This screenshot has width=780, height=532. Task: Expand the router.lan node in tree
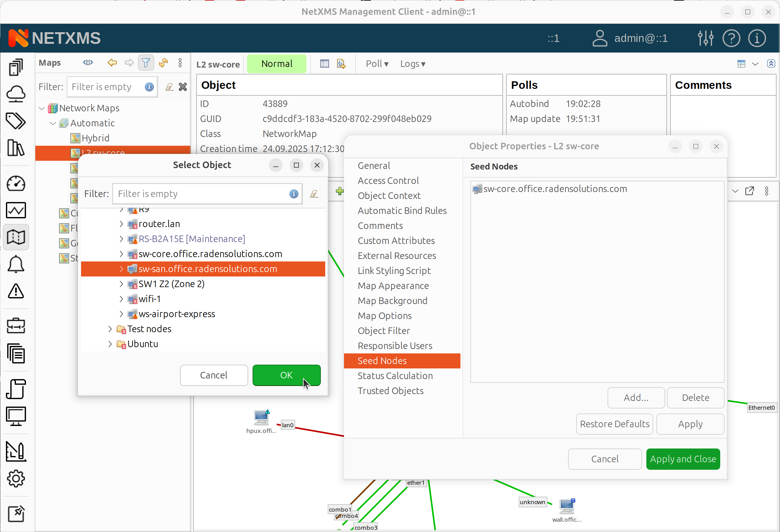[121, 224]
